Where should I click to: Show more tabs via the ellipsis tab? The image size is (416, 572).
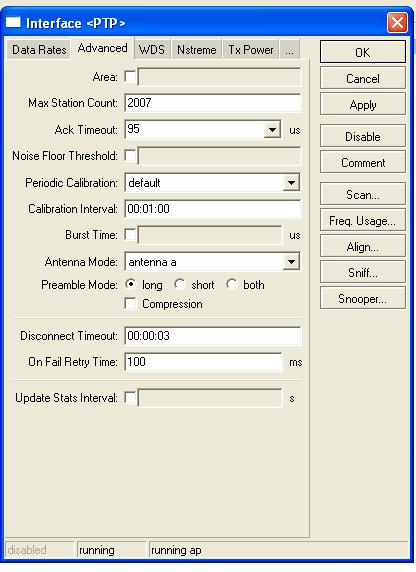coord(290,50)
